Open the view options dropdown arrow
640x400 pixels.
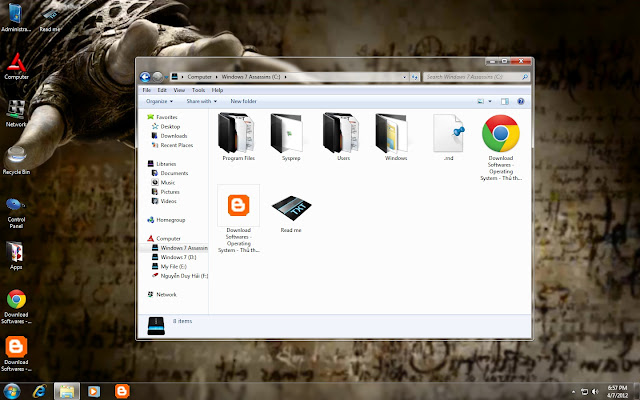pos(490,101)
